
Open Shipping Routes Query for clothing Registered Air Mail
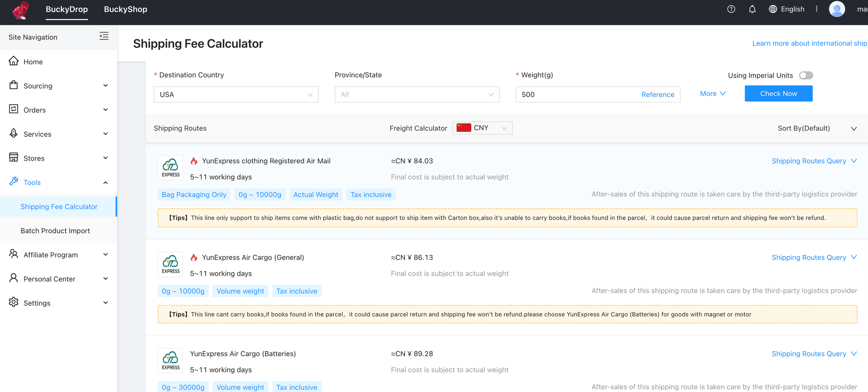[814, 161]
